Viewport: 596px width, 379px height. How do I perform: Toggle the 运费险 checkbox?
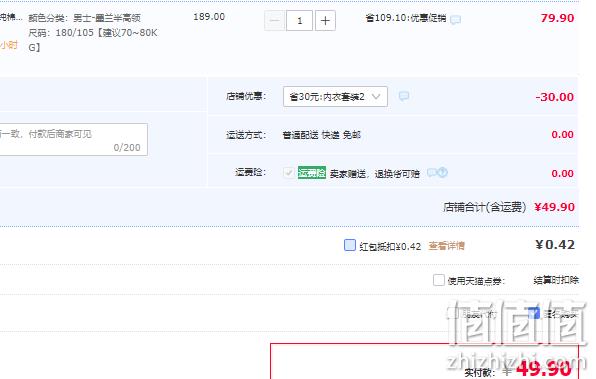[x=288, y=173]
